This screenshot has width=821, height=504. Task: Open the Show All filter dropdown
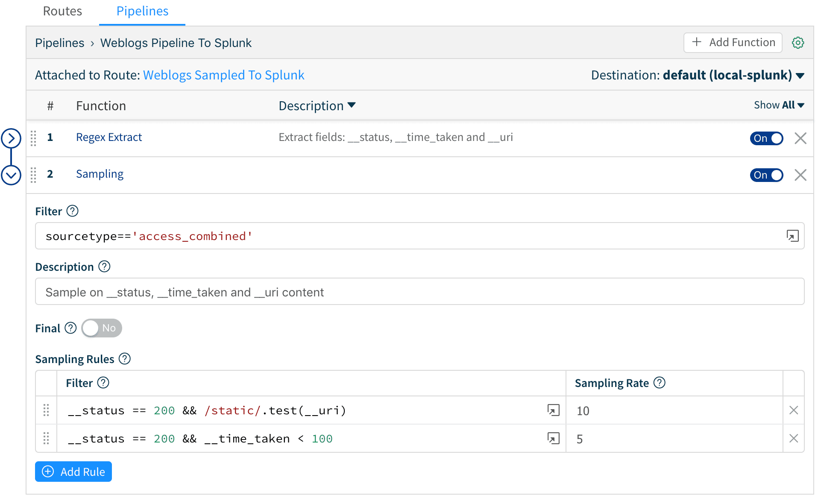point(779,105)
